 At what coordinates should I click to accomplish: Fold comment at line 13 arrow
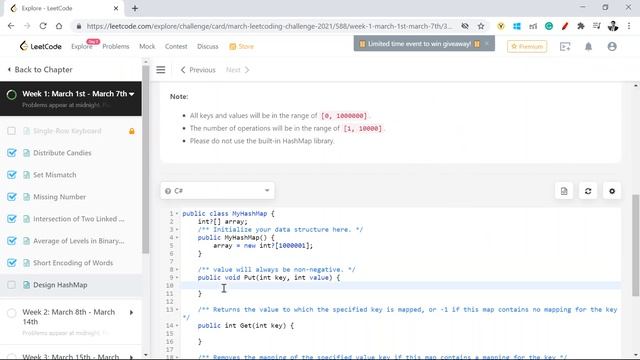point(177,309)
